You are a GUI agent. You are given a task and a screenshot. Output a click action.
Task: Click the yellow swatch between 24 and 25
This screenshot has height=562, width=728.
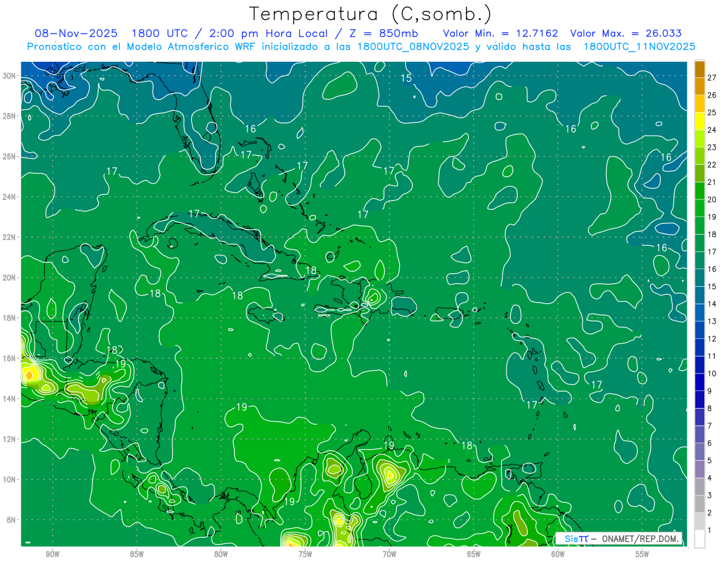click(x=699, y=121)
